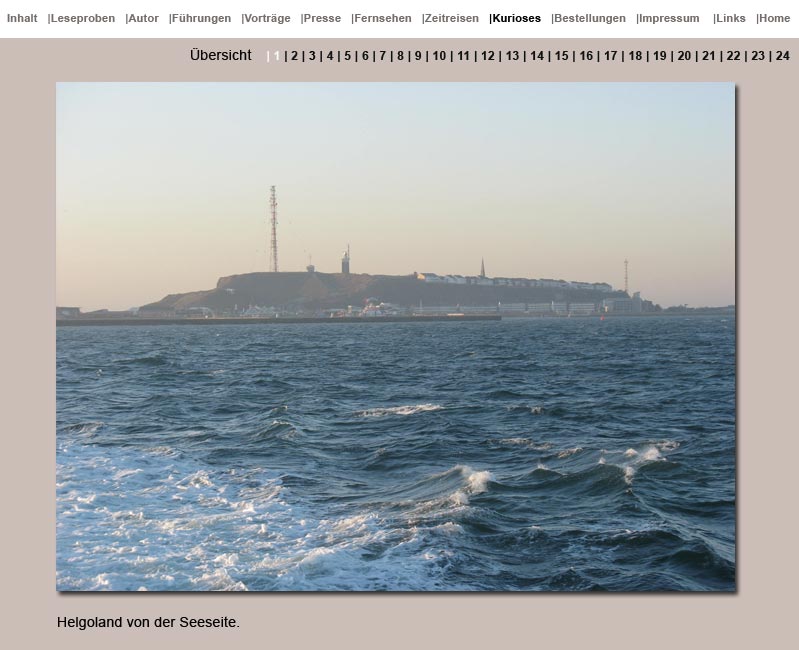Open the Autor page
Viewport: 799px width, 650px height.
click(x=143, y=18)
